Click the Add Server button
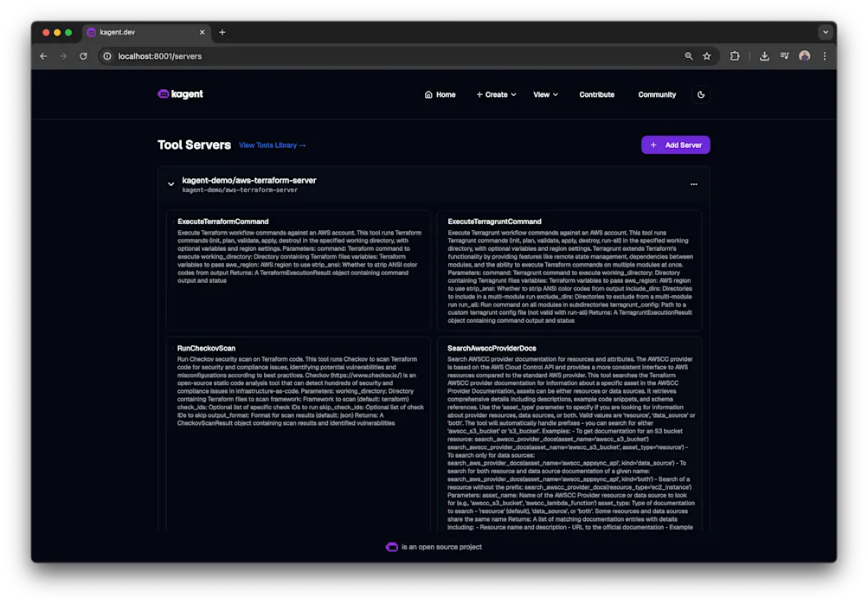The width and height of the screenshot is (868, 604). click(x=675, y=145)
